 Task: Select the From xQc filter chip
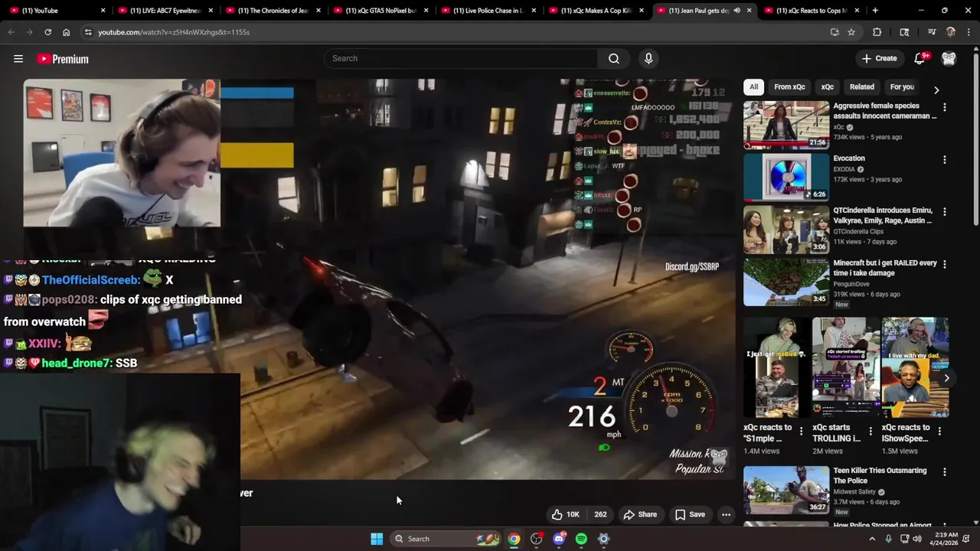(x=789, y=87)
